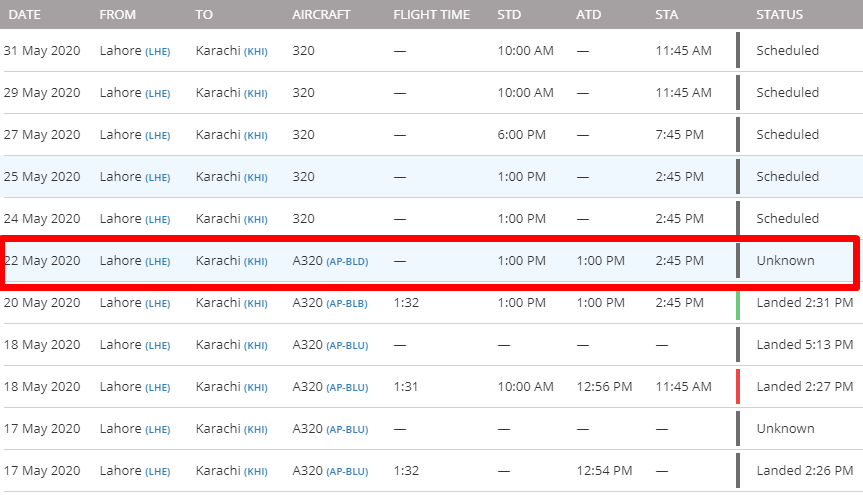863x495 pixels.
Task: Click the red status bar beside Landed 2:27 PM
Action: click(x=738, y=387)
